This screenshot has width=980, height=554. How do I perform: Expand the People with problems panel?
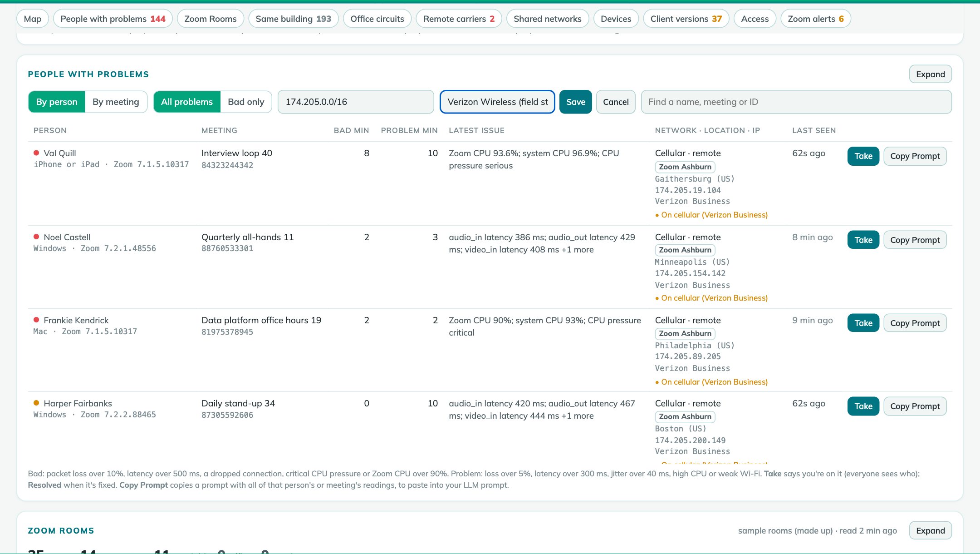click(x=930, y=74)
